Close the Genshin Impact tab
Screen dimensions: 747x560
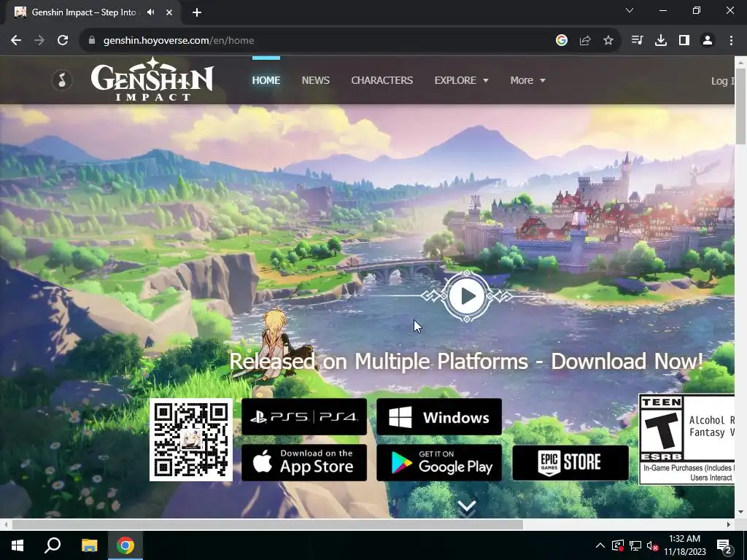click(x=169, y=12)
